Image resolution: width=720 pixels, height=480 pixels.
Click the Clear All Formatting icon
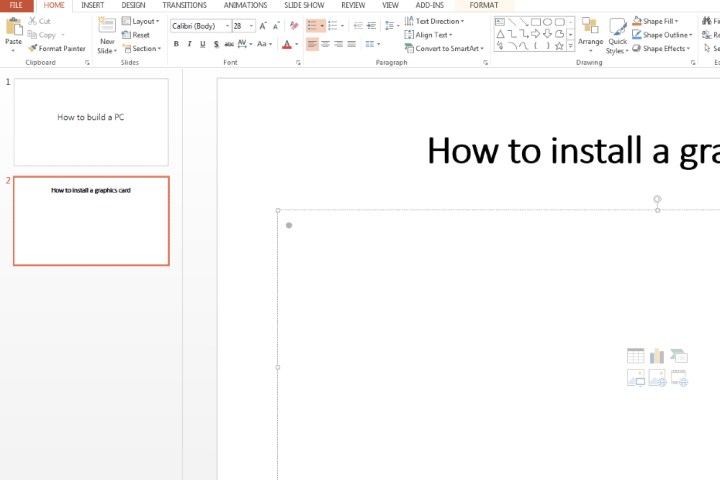pyautogui.click(x=293, y=26)
